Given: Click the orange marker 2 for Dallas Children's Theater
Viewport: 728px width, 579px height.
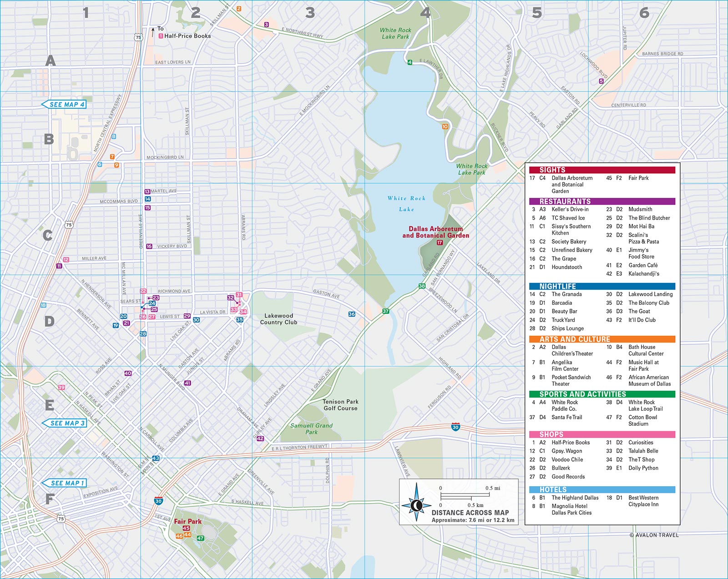Looking at the screenshot, I should tap(239, 9).
